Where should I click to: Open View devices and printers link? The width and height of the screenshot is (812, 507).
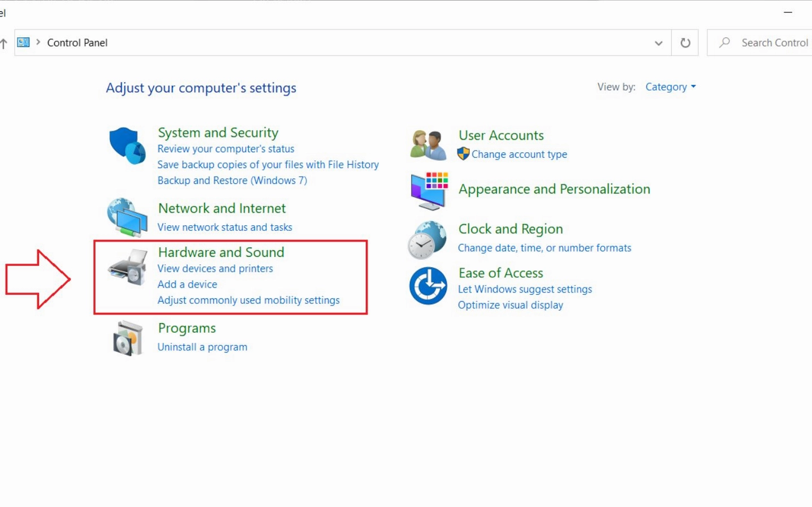[215, 269]
